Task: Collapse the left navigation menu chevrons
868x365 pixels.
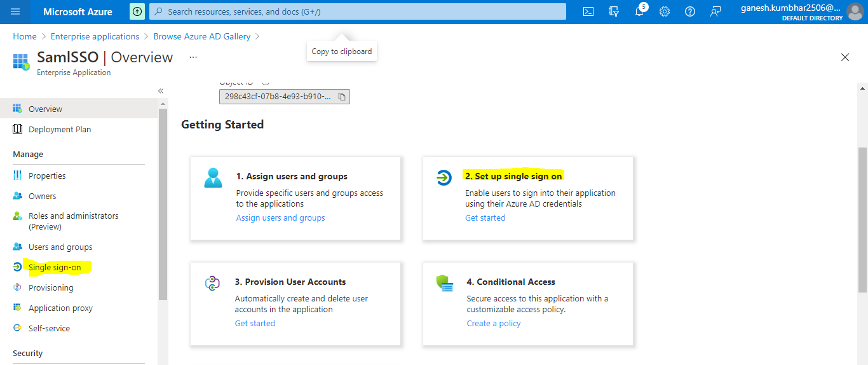Action: coord(161,91)
